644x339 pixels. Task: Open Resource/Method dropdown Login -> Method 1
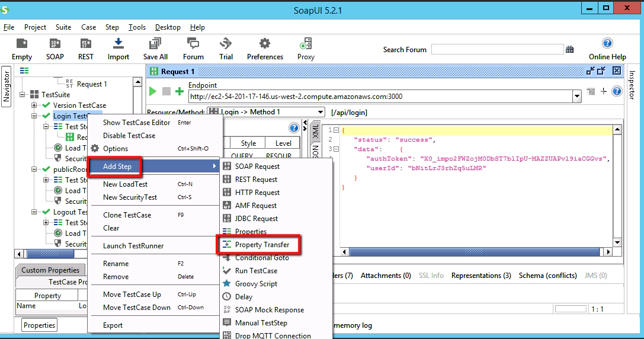(266, 112)
